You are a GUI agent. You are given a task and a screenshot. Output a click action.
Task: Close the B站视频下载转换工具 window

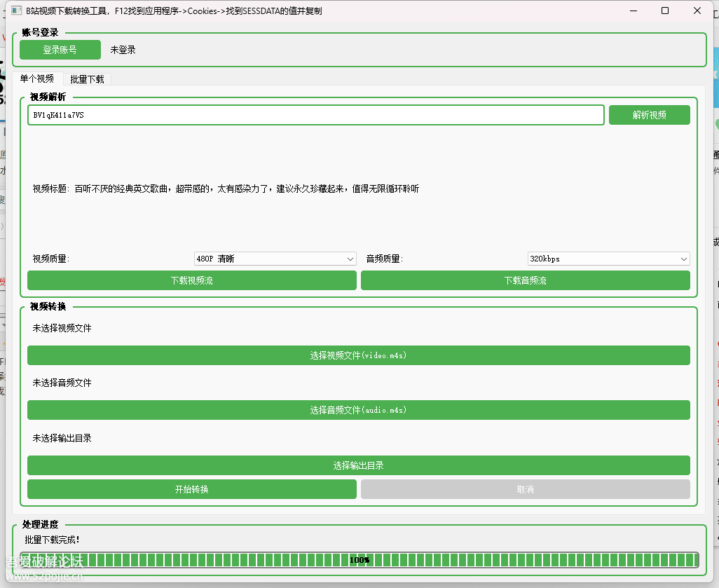click(697, 11)
